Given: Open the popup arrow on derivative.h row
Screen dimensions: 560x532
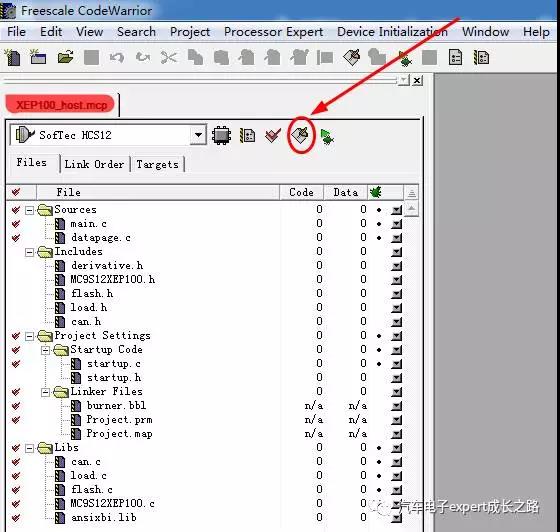Looking at the screenshot, I should tap(396, 266).
